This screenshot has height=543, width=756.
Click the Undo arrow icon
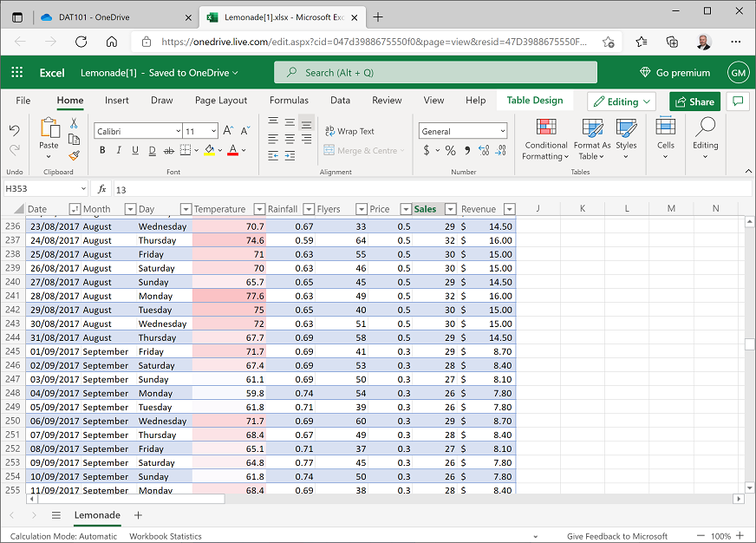pyautogui.click(x=15, y=131)
